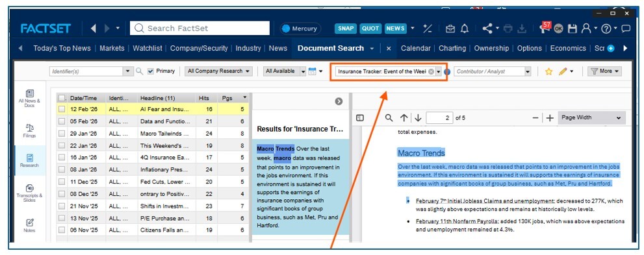Open the chat speech bubble icon
This screenshot has width=644, height=255.
[626, 29]
